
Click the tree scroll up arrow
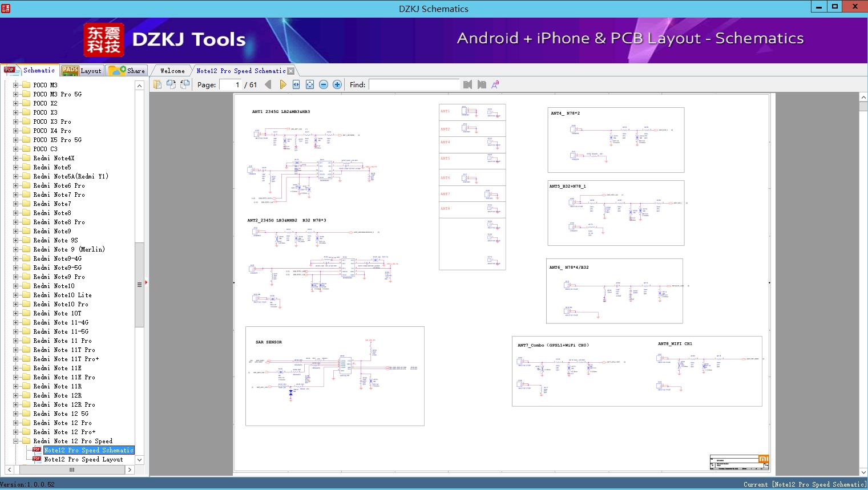tap(139, 86)
